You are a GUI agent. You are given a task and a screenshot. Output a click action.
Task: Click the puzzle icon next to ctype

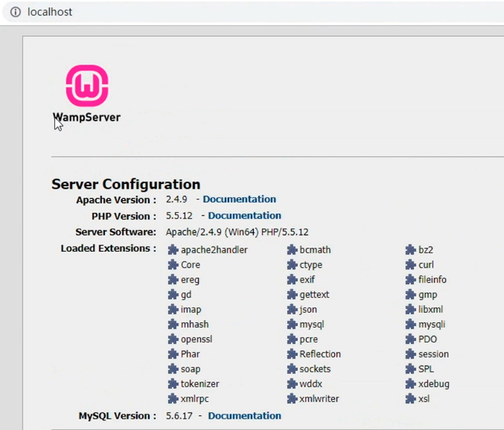click(292, 265)
